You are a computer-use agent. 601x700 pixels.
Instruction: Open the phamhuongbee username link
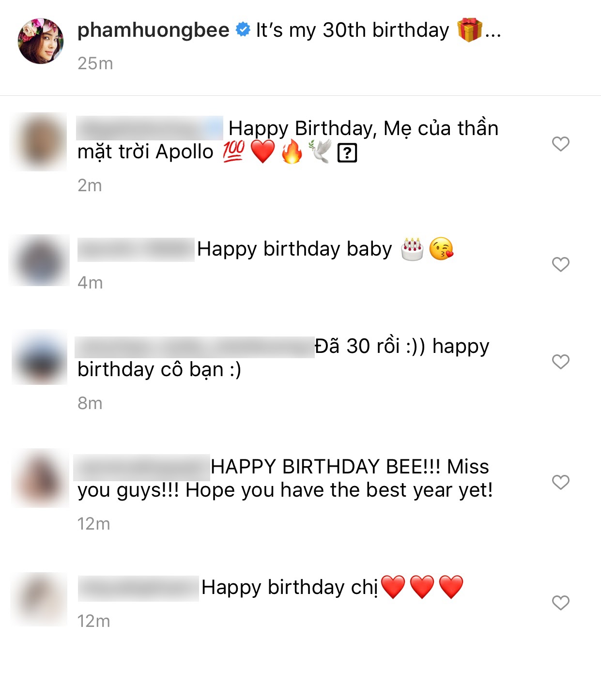[x=153, y=30]
